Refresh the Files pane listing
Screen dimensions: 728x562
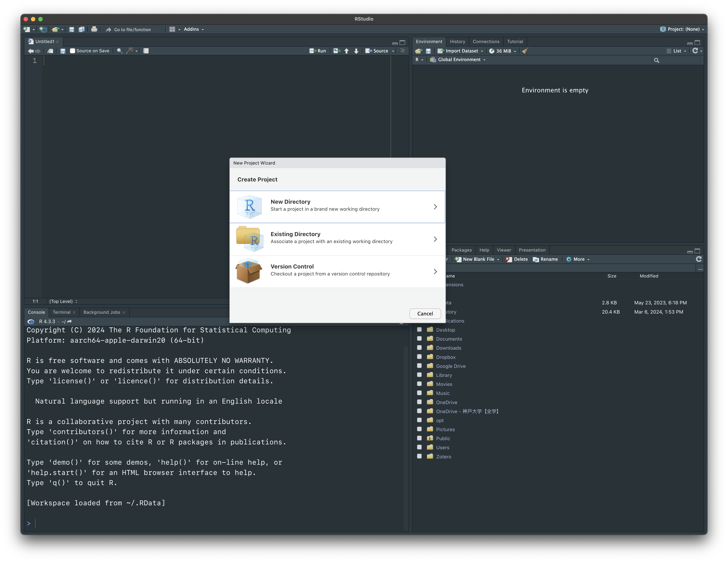(699, 259)
